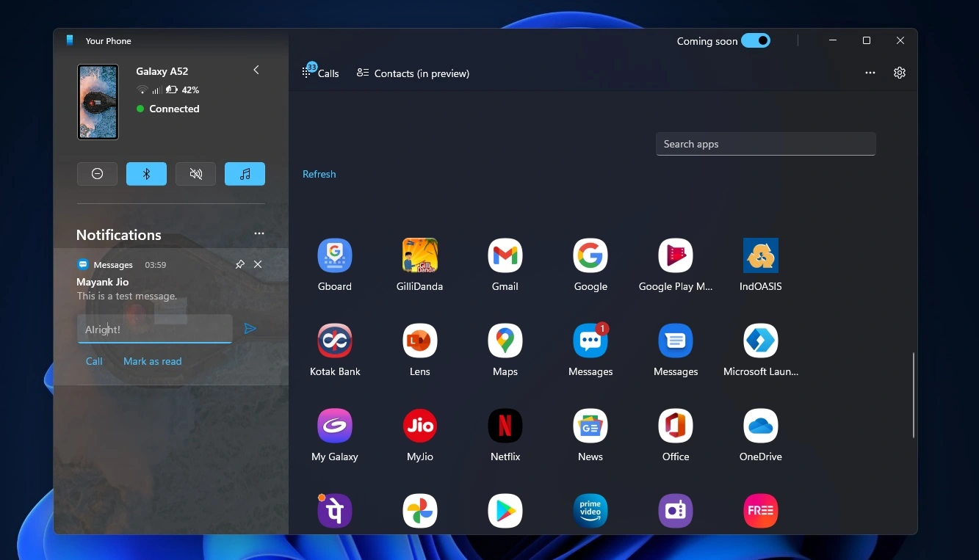Collapse the Galaxy A52 phone panel
The width and height of the screenshot is (979, 560).
[256, 70]
